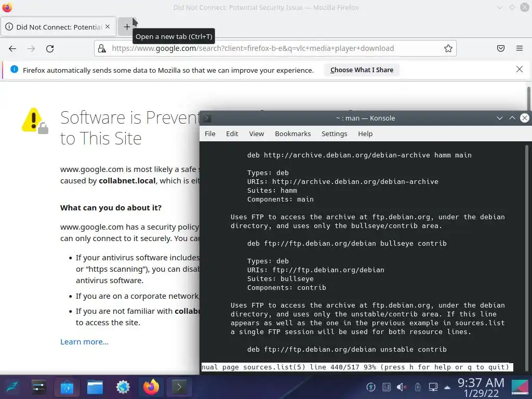Open Konsole Edit menu
This screenshot has height=399, width=532.
(x=232, y=134)
